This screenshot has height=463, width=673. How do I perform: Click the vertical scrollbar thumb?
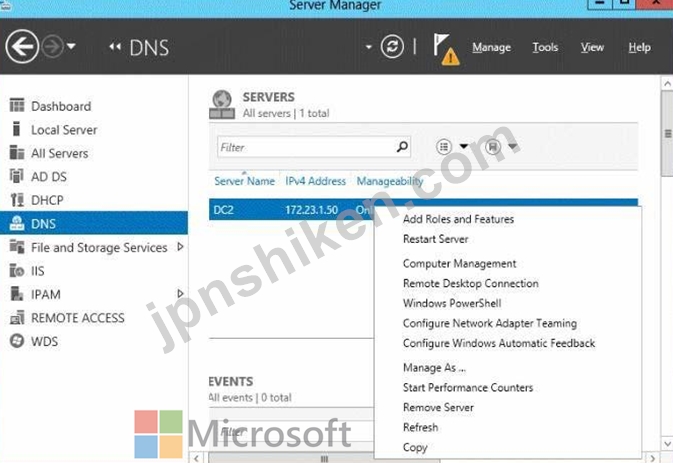pyautogui.click(x=667, y=134)
